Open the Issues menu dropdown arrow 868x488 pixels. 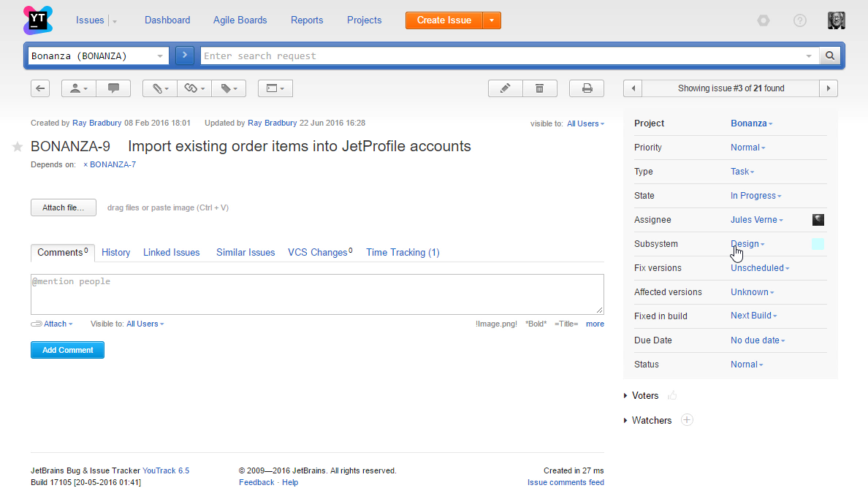(x=115, y=21)
